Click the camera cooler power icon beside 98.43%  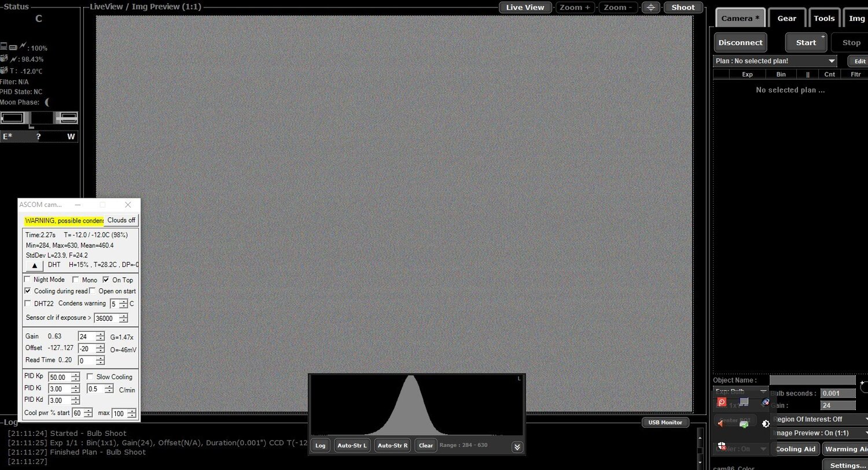[13, 59]
